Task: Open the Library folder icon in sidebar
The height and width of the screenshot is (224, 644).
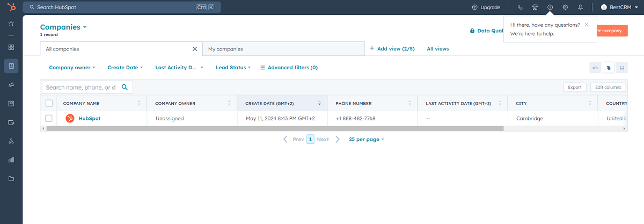Action: point(11,178)
